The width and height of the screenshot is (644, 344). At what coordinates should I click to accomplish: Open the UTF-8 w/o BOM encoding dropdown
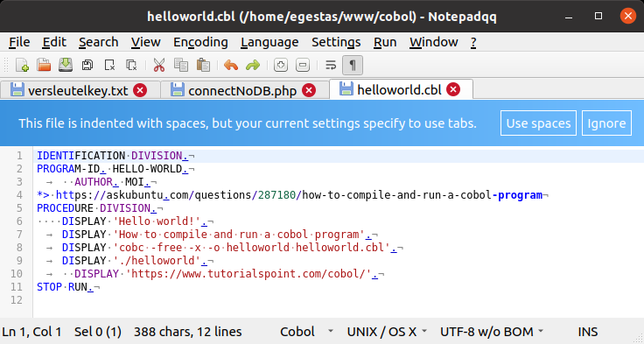(x=492, y=331)
